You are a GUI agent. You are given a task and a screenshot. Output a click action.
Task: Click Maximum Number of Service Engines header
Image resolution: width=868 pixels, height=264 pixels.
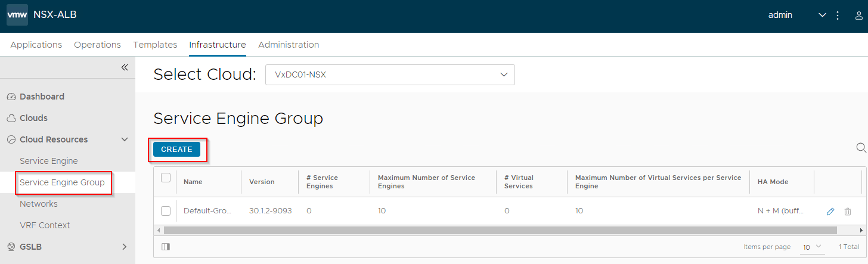tap(426, 182)
